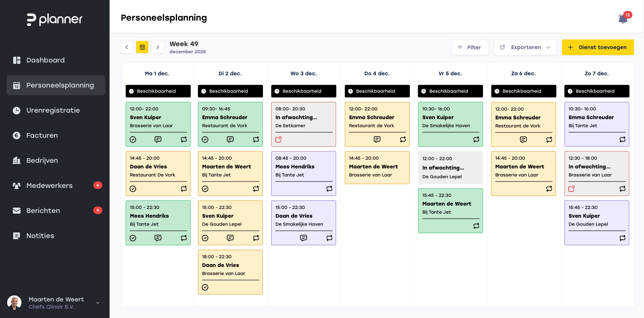Open comment on Daan de Vries Wednesday shift
644x318 pixels.
(x=303, y=238)
